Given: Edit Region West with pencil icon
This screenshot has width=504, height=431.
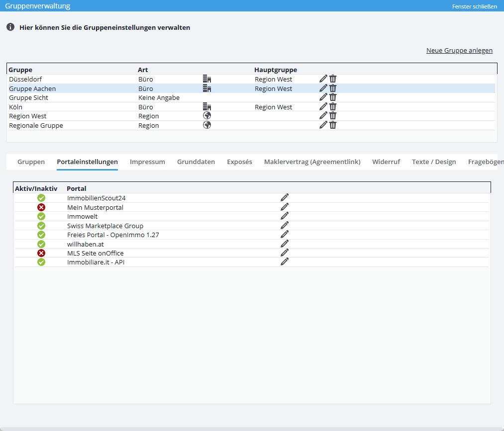Looking at the screenshot, I should point(323,116).
